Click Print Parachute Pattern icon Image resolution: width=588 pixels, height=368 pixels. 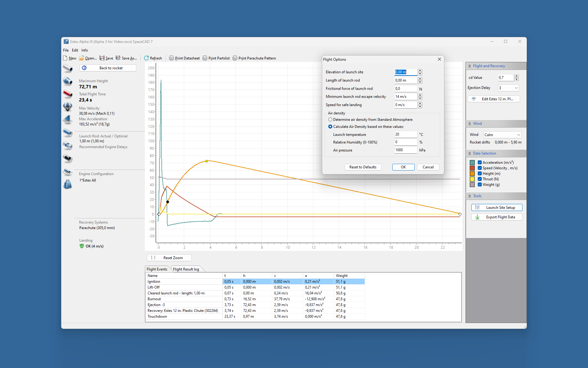coord(235,58)
